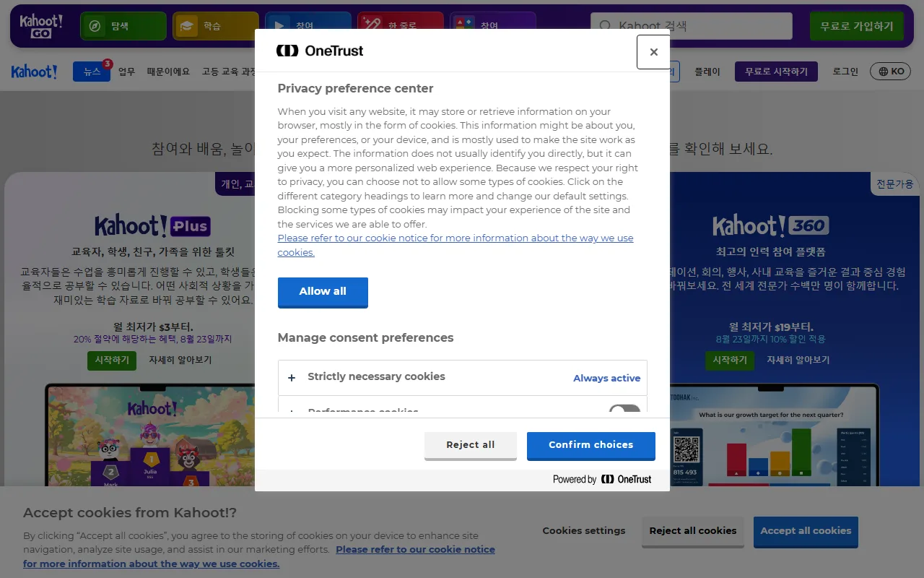Viewport: 924px width, 578px height.
Task: Open the 업무 menu item
Action: [x=126, y=72]
